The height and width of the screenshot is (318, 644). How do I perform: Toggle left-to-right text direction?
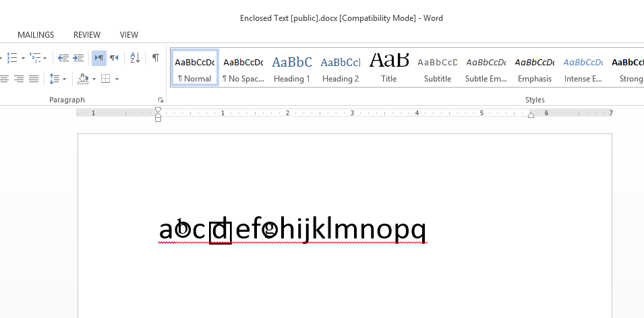click(98, 58)
